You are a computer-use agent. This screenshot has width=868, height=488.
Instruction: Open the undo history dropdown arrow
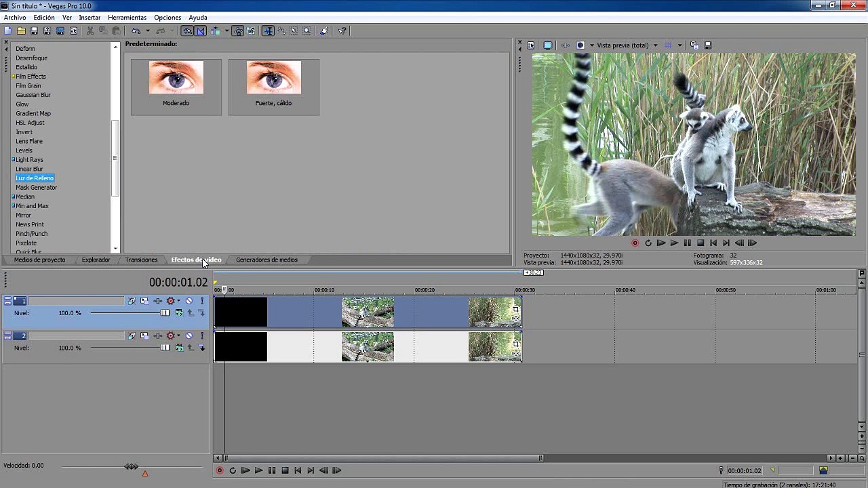point(148,30)
